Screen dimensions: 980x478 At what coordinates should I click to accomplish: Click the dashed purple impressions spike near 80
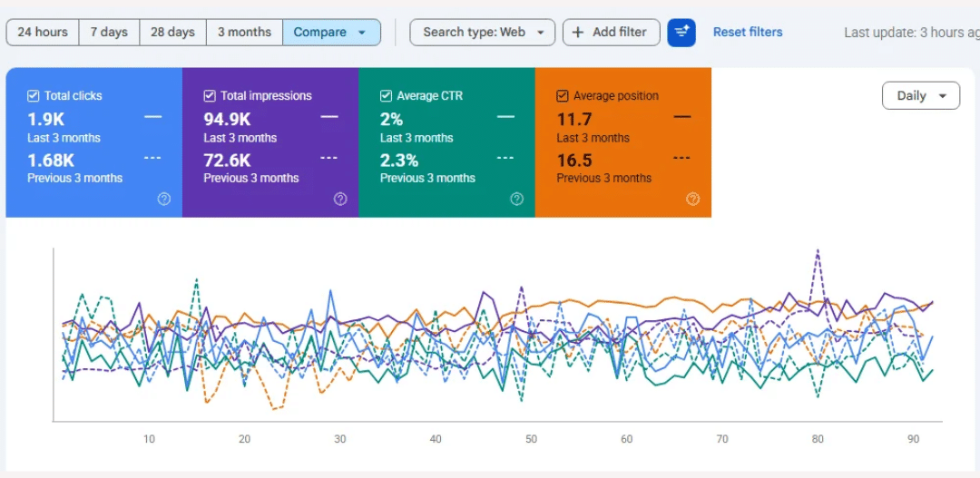[818, 251]
